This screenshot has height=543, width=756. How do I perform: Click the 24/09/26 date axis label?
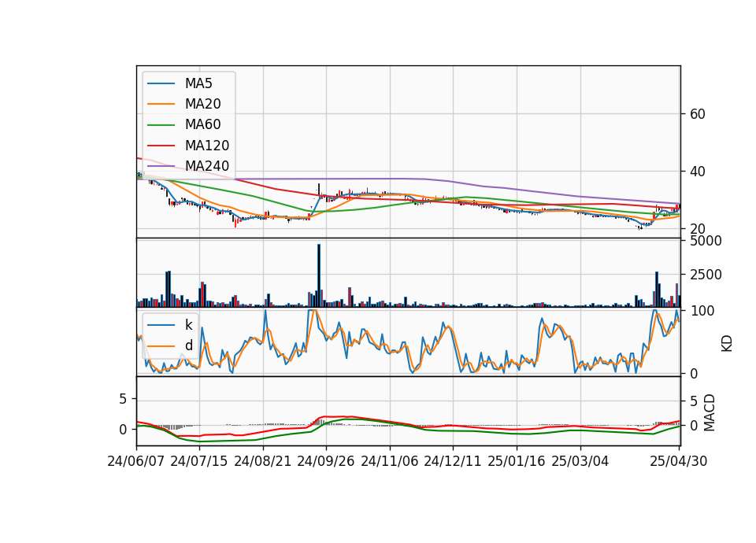tap(326, 461)
